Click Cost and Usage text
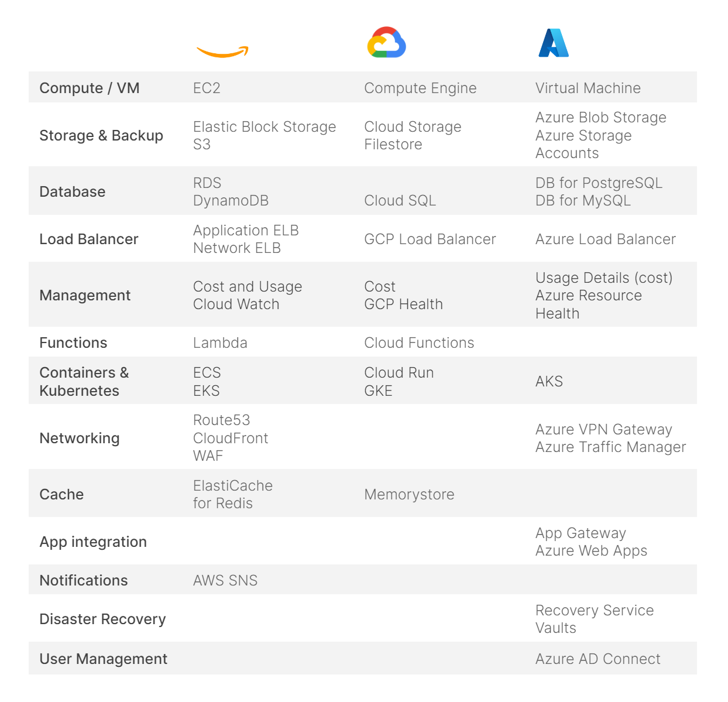 [248, 286]
